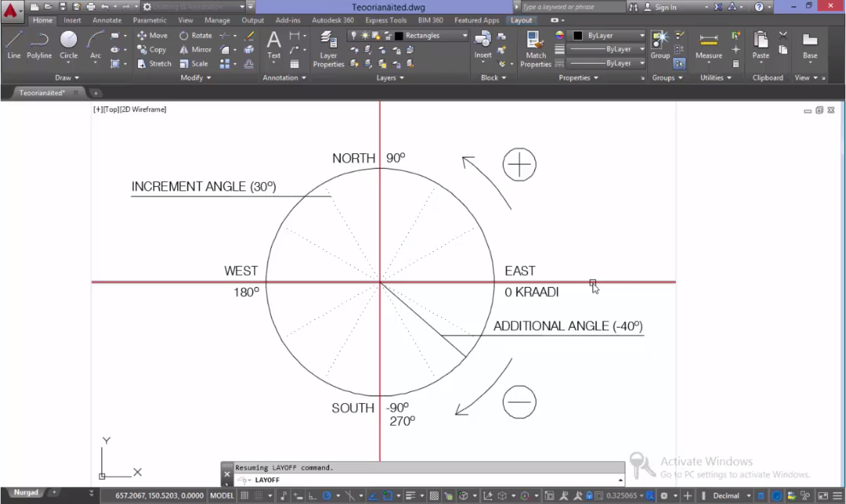Open the Express Tools tab

tap(385, 20)
